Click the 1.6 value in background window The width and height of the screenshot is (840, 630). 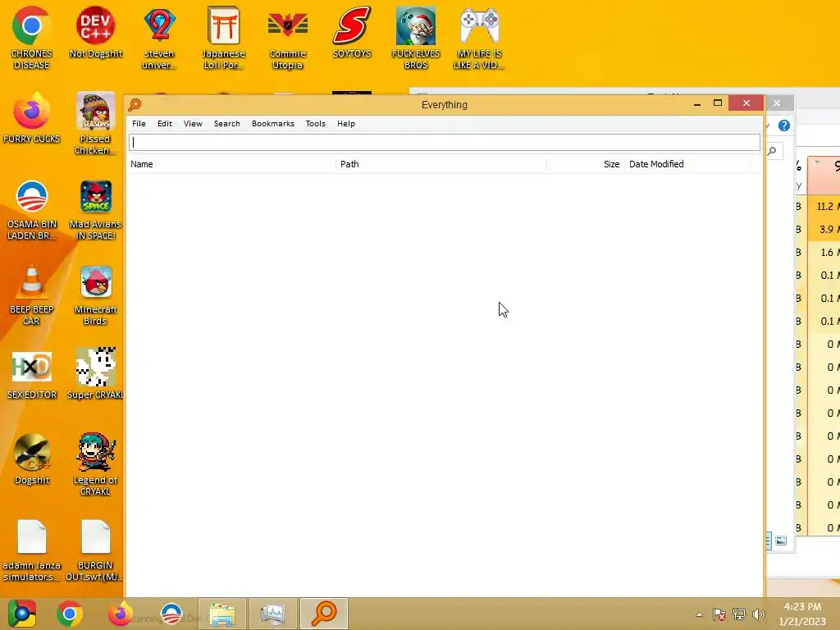(x=827, y=253)
